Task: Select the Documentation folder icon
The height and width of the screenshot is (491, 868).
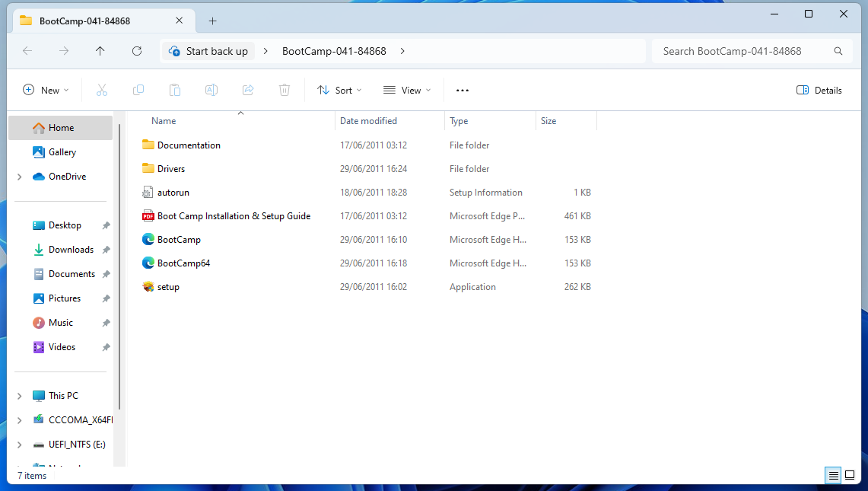Action: [x=148, y=145]
